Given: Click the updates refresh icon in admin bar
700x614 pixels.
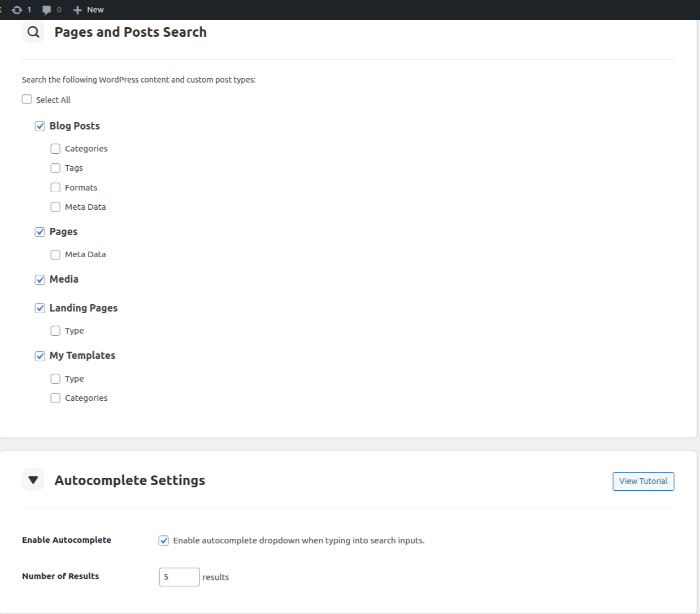Looking at the screenshot, I should click(17, 10).
